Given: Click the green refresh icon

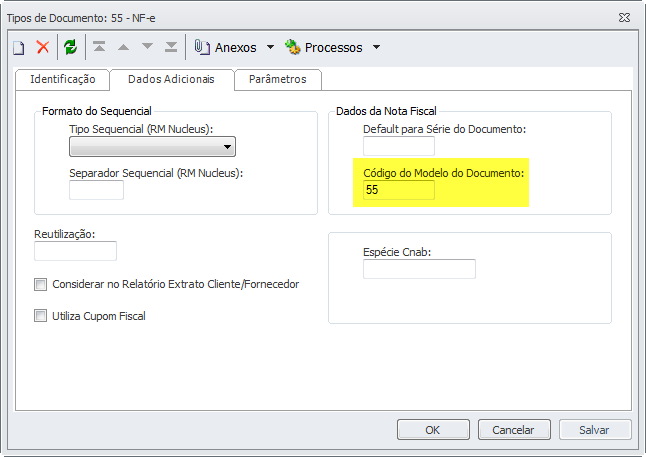Looking at the screenshot, I should [x=70, y=47].
